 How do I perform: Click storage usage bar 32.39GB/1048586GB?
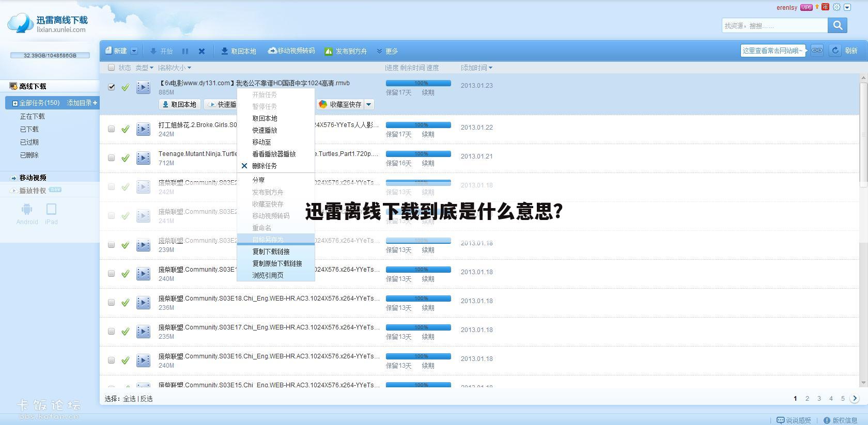pos(50,55)
